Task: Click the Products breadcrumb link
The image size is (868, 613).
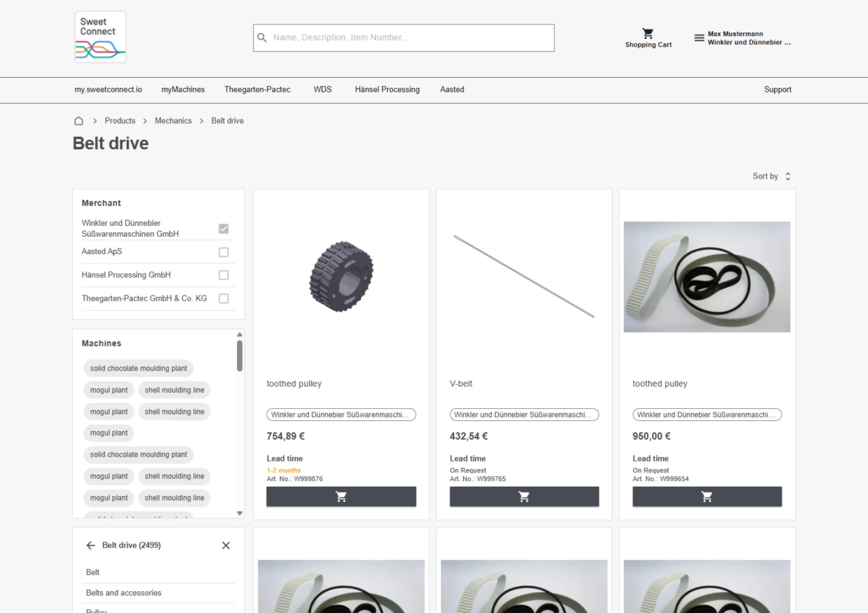Action: [x=120, y=121]
